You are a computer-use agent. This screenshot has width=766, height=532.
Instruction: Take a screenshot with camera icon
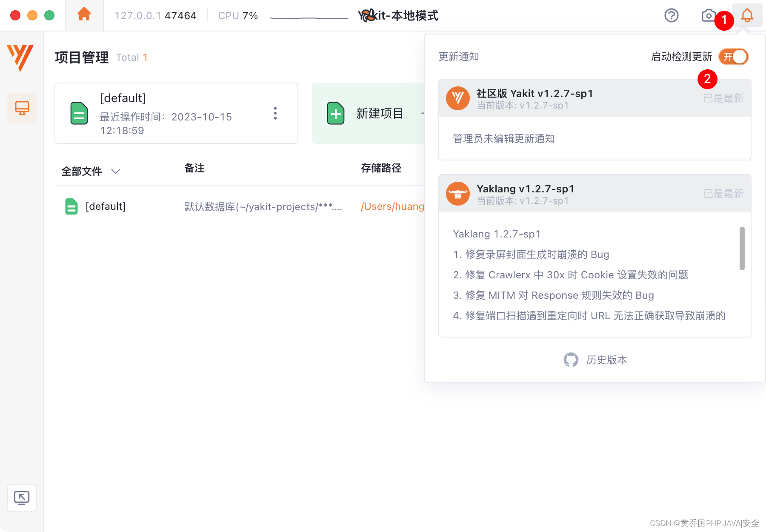coord(708,16)
